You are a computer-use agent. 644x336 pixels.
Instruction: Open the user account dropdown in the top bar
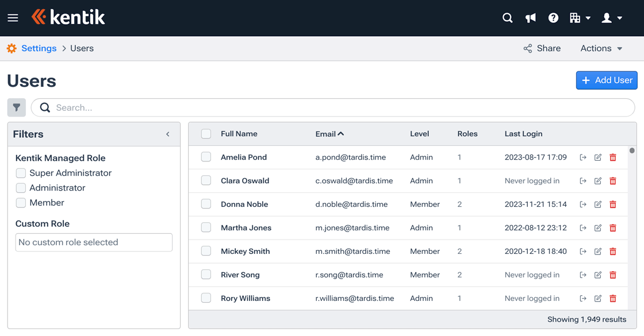(x=609, y=18)
